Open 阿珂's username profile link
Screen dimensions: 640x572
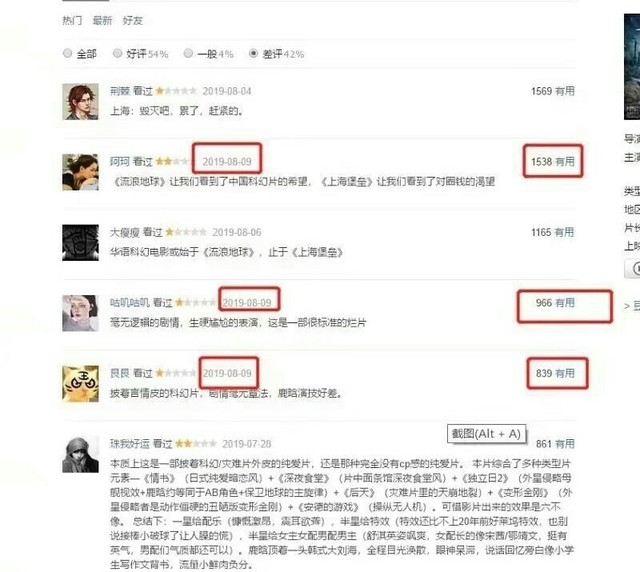coord(120,162)
